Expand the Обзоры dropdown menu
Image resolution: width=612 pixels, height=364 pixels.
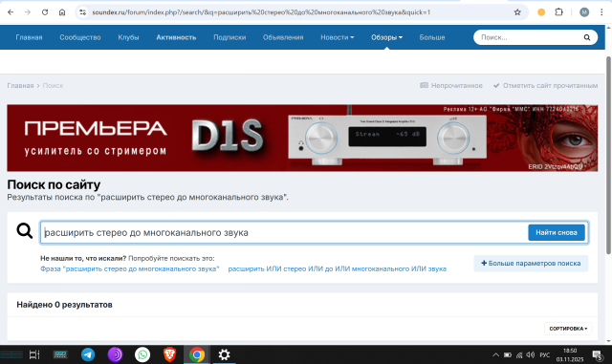pyautogui.click(x=386, y=37)
